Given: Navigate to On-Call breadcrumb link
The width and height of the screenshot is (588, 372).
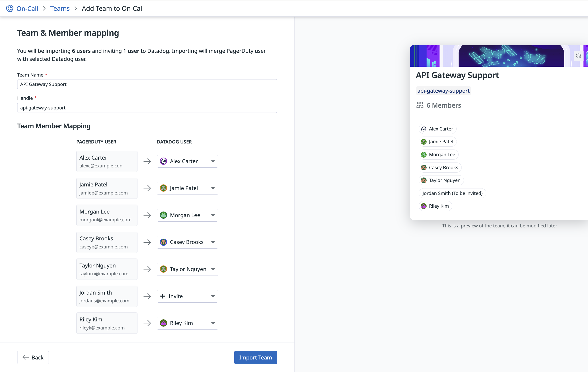Looking at the screenshot, I should pyautogui.click(x=27, y=8).
